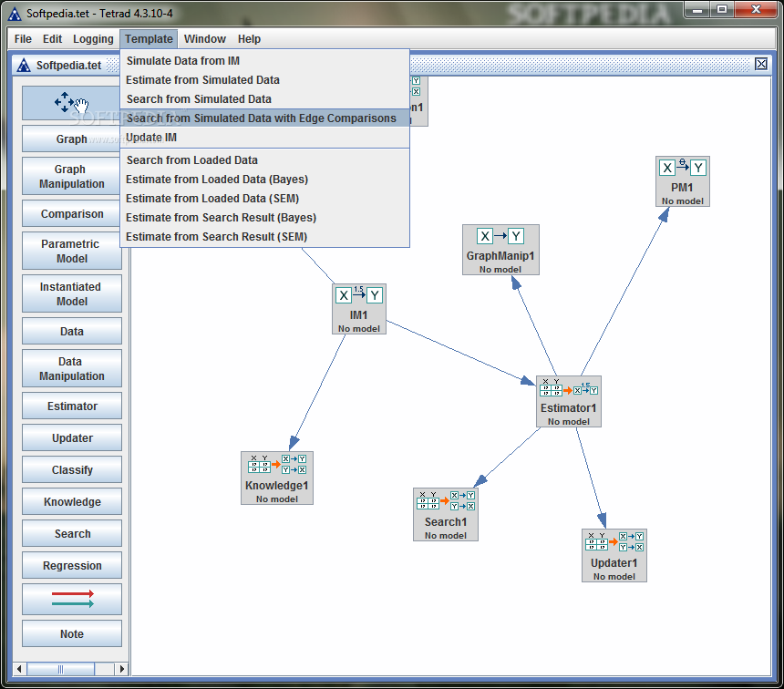
Task: Choose Simulate Data from IM
Action: point(265,60)
